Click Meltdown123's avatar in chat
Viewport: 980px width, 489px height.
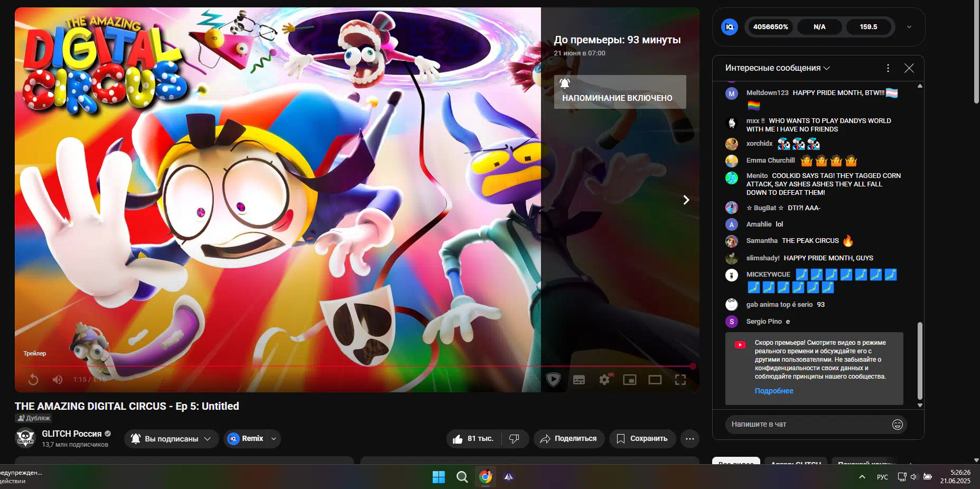click(x=732, y=93)
